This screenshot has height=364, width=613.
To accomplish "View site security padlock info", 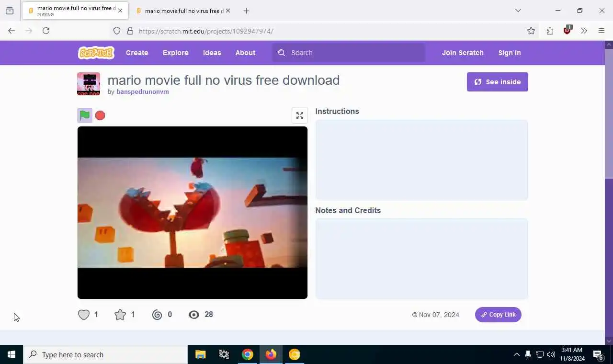I will [130, 31].
